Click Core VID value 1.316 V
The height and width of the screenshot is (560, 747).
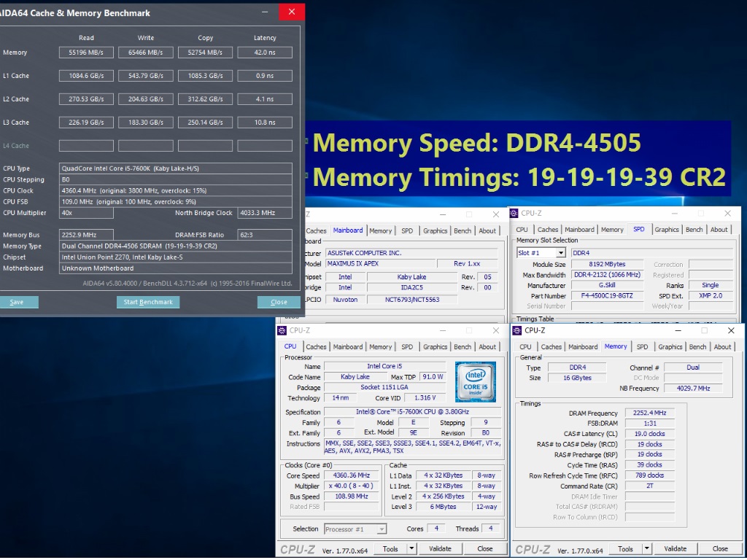[425, 397]
